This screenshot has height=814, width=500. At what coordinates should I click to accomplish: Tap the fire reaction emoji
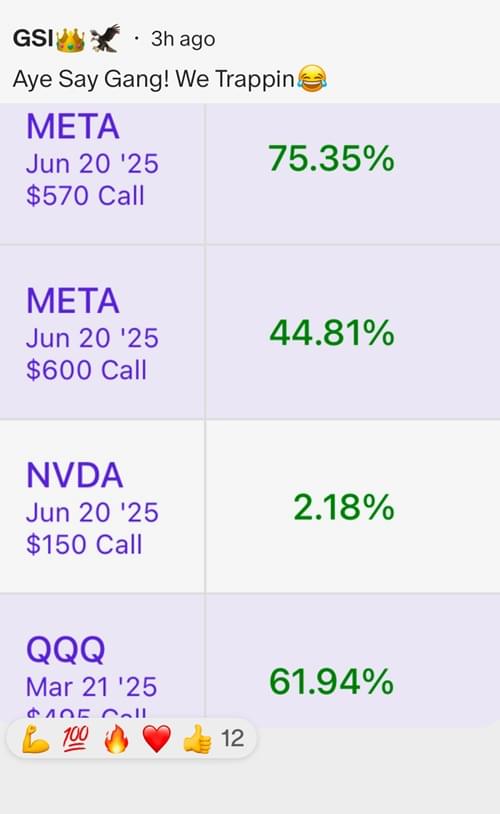[x=116, y=738]
